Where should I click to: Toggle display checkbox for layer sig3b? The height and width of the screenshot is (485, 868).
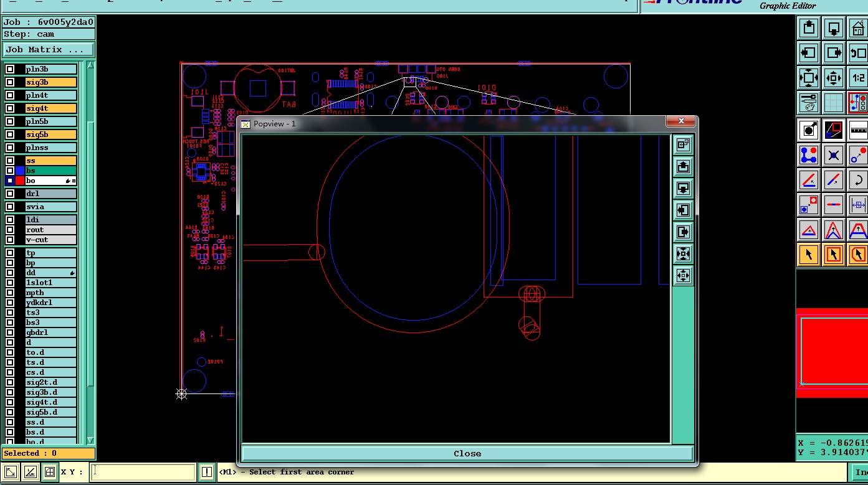click(x=10, y=82)
